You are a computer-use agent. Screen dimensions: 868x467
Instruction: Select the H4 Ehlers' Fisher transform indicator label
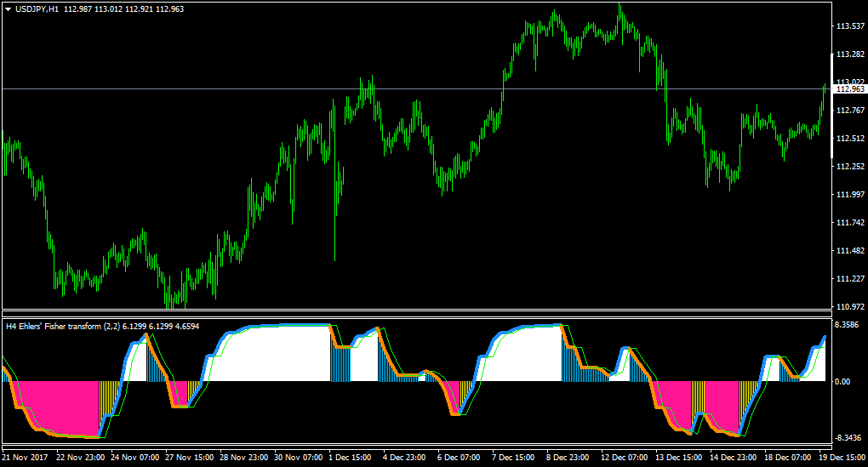102,327
